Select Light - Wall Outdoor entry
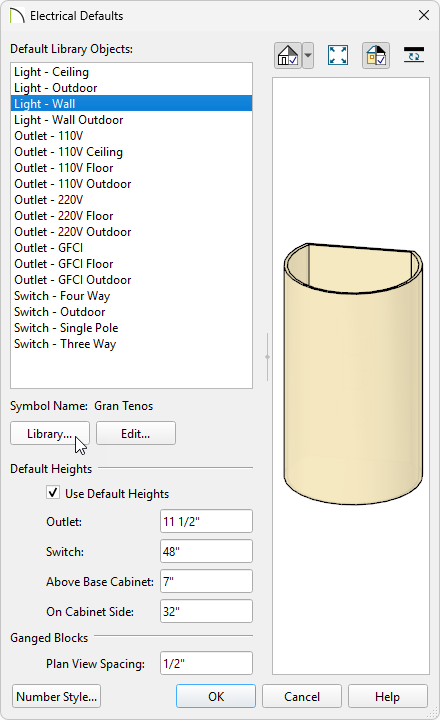The height and width of the screenshot is (720, 440). pos(131,120)
